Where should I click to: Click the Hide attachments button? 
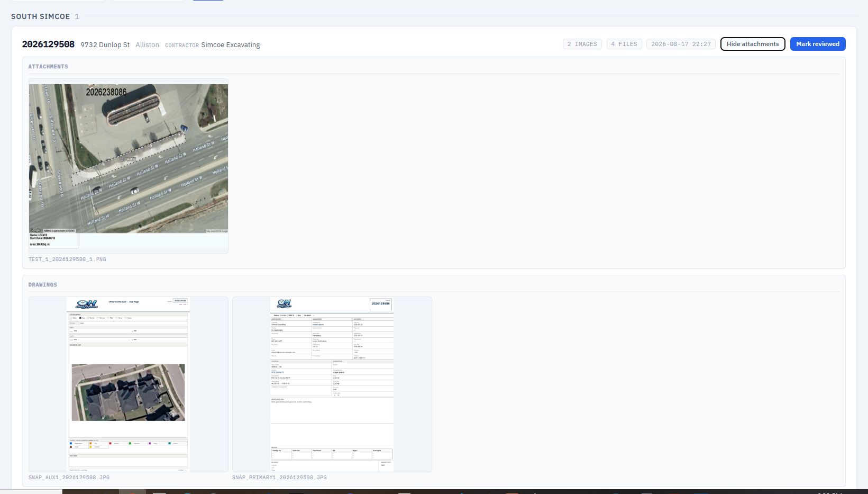pos(753,44)
